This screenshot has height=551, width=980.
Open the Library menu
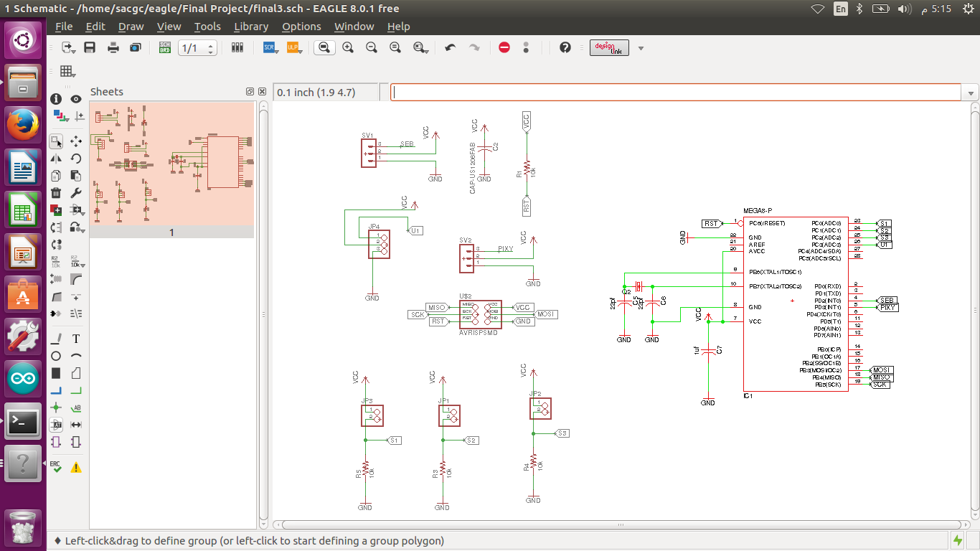(251, 27)
